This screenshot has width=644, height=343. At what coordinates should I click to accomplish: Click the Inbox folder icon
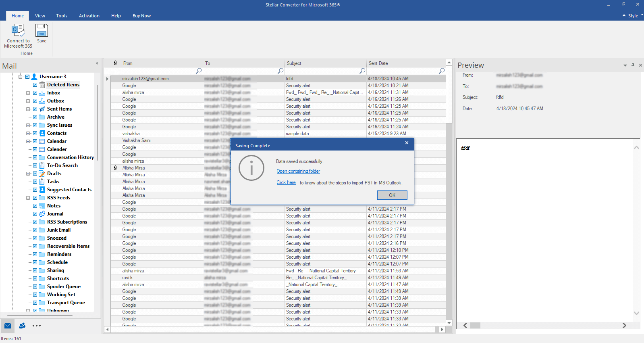42,93
